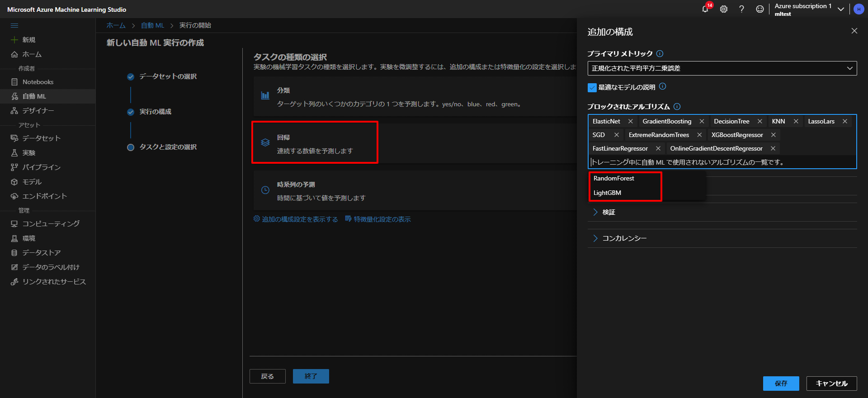The image size is (868, 398).
Task: Expand the コンカレンシー section
Action: click(x=624, y=238)
